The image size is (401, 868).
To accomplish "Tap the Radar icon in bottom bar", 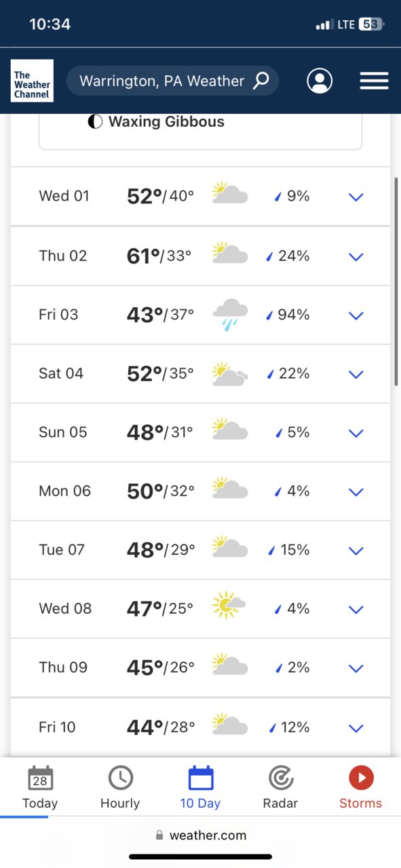I will coord(281,778).
